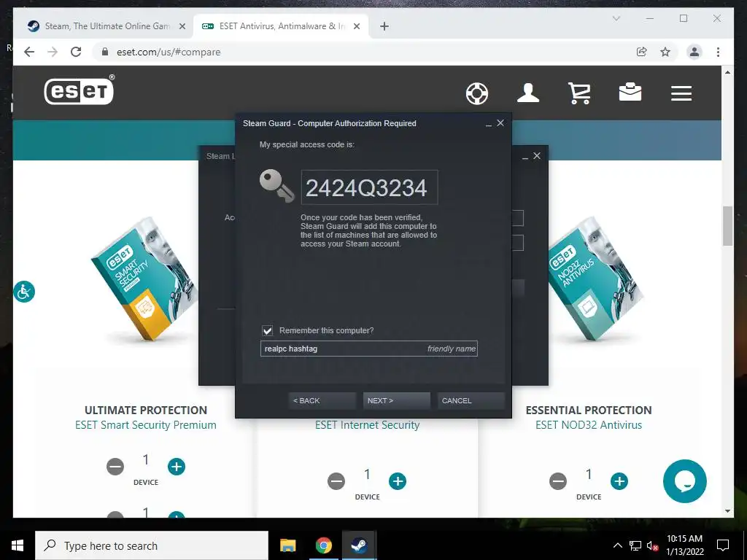Open Chrome profile avatar
The height and width of the screenshot is (560, 747).
[694, 52]
